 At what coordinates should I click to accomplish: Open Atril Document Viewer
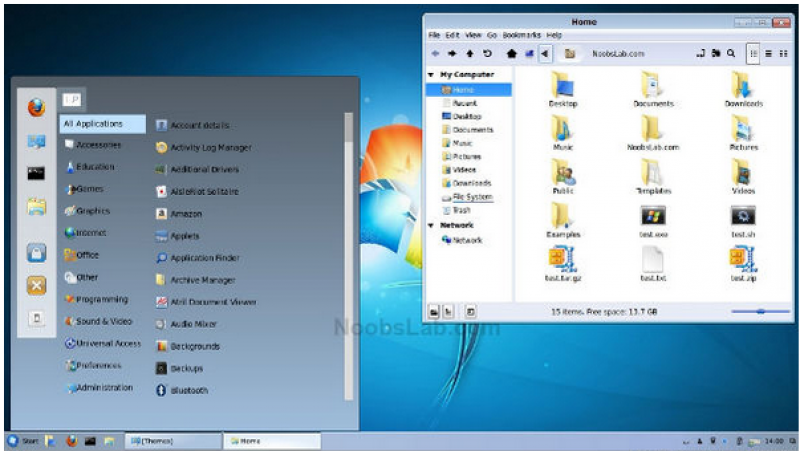[206, 302]
